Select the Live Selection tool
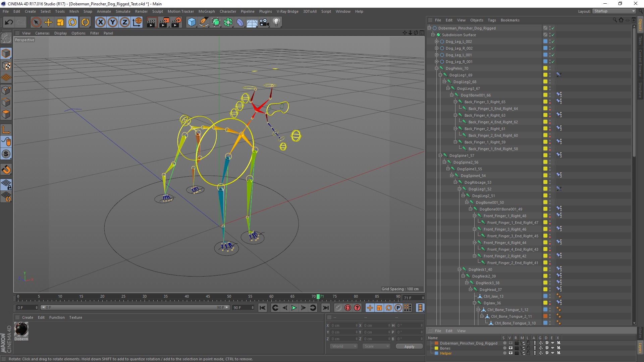644x362 pixels. click(36, 22)
